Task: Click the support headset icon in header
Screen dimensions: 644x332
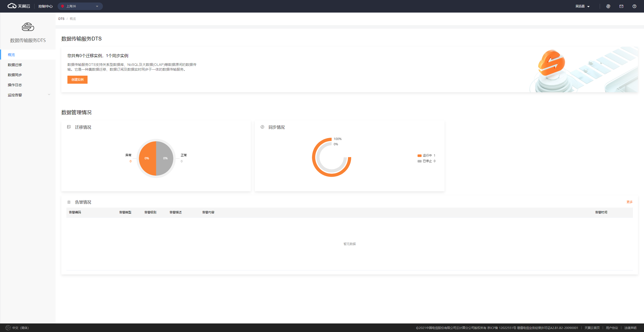Action: tap(608, 6)
